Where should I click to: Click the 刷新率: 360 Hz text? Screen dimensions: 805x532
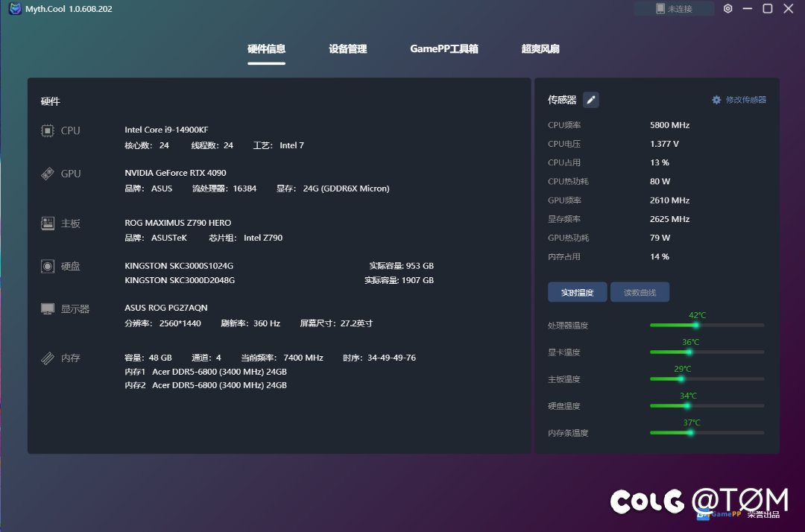(250, 323)
